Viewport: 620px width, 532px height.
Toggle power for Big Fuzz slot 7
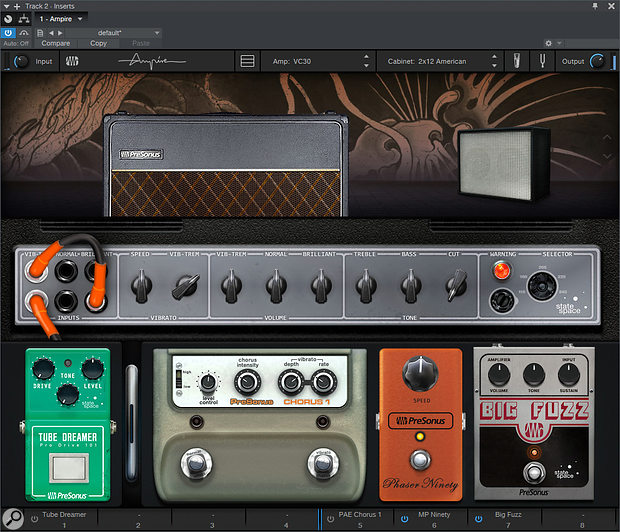[x=478, y=519]
